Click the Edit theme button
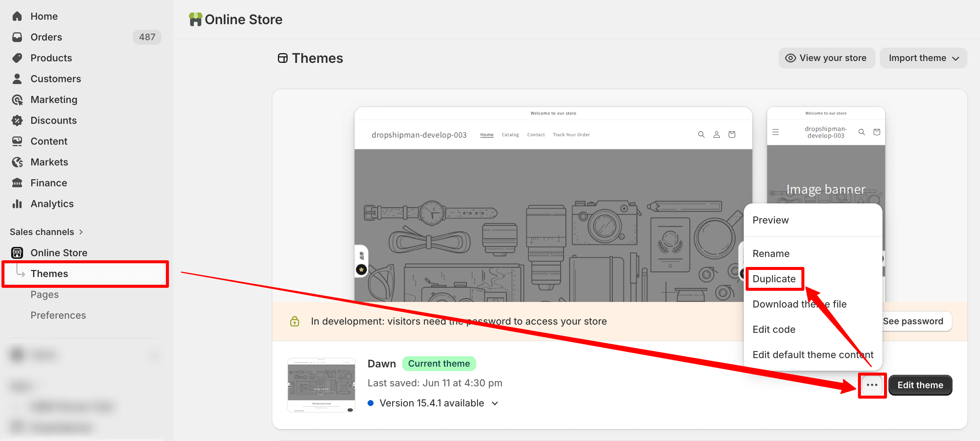 pyautogui.click(x=920, y=385)
